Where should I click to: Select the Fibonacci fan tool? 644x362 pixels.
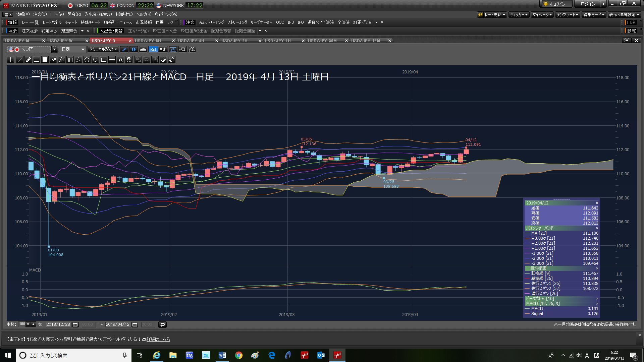(x=61, y=60)
